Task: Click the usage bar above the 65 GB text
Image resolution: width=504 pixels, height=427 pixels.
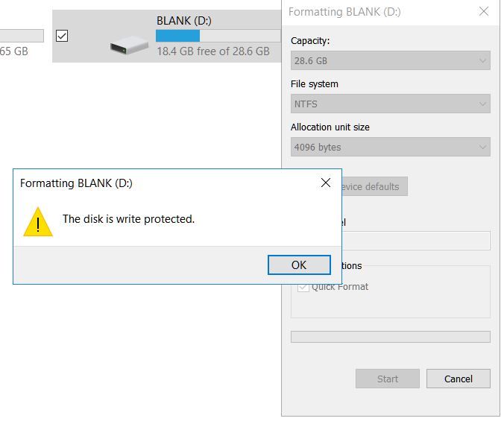Action: [22, 36]
